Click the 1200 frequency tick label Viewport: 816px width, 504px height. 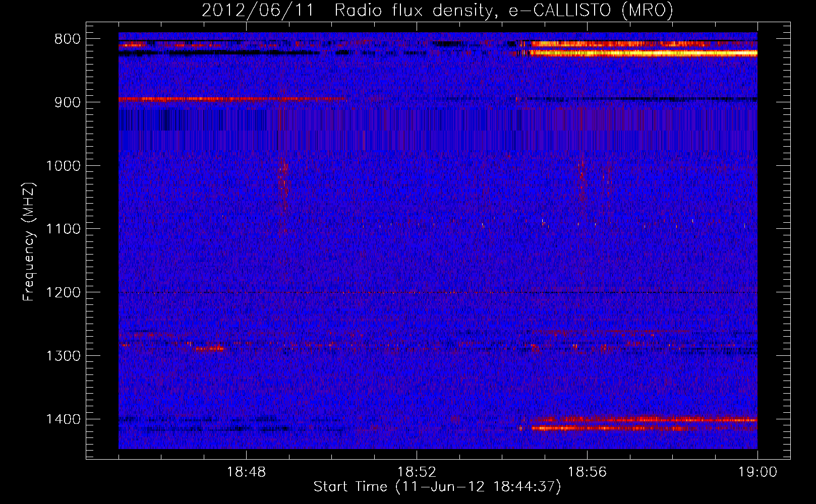pos(64,293)
